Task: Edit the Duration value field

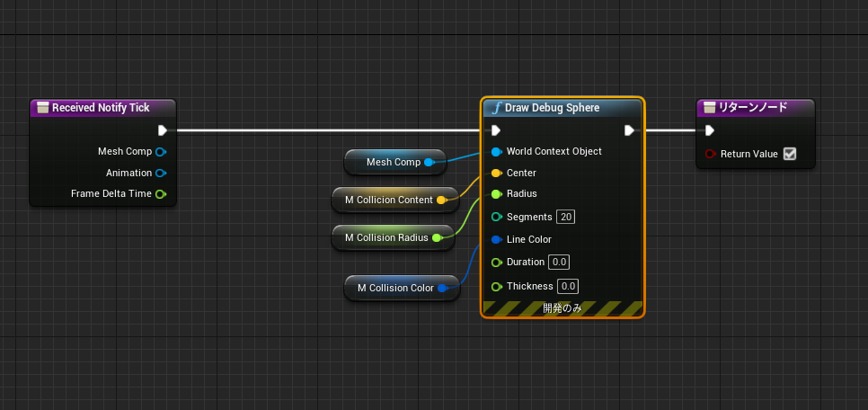Action: point(559,262)
